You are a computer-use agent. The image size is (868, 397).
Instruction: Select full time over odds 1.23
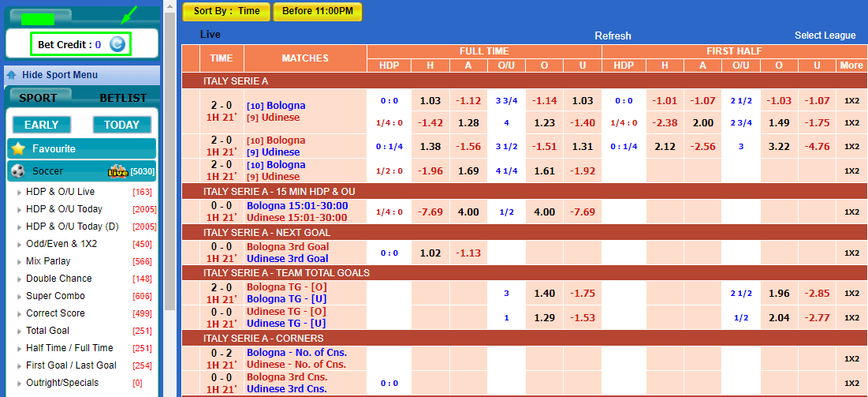544,122
